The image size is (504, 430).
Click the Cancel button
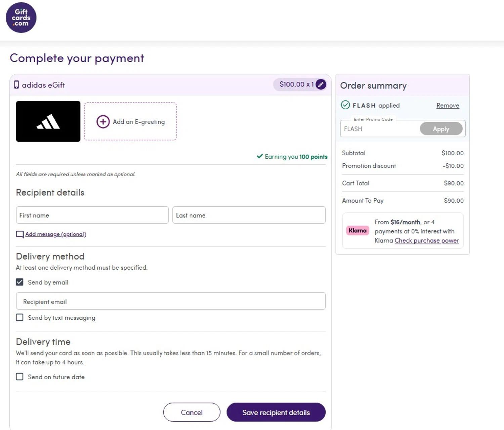[x=192, y=412]
